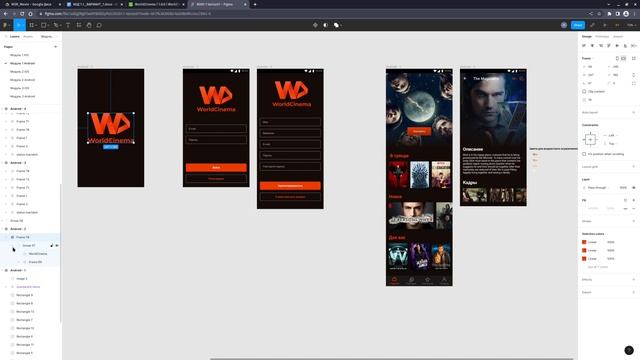
Task: Open the Resources tool
Action: pyautogui.click(x=79, y=25)
